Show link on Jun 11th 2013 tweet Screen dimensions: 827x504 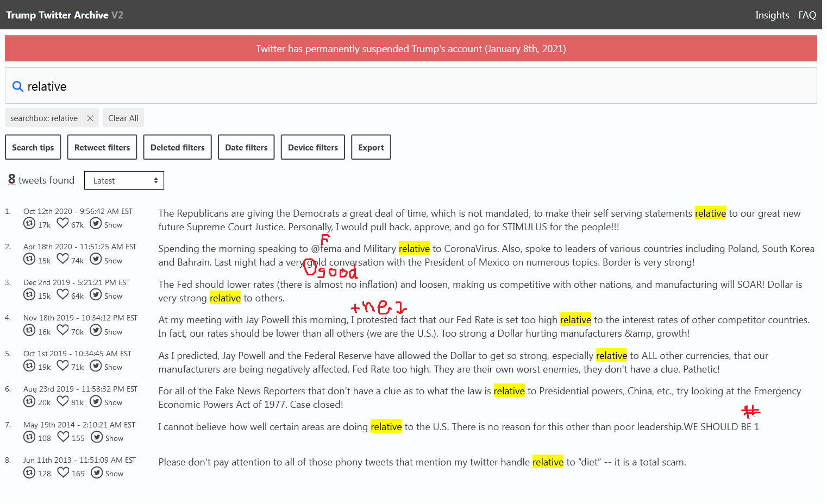[114, 474]
